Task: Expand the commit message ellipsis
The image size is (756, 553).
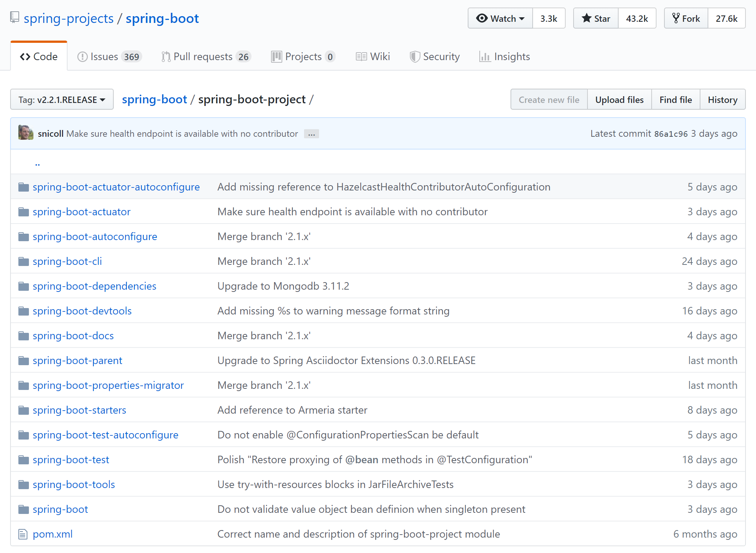Action: point(311,134)
